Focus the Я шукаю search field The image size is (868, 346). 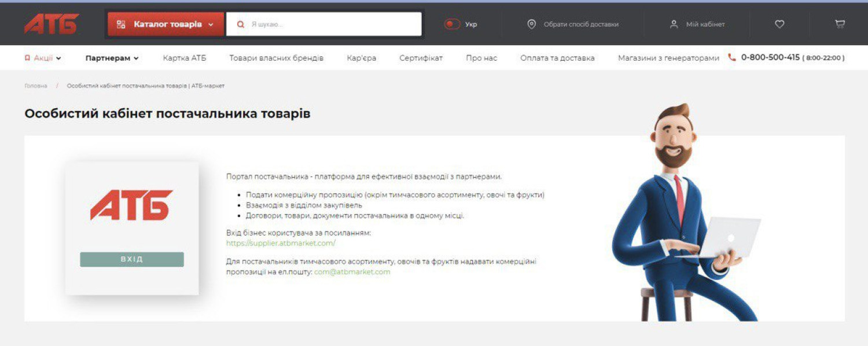(333, 24)
